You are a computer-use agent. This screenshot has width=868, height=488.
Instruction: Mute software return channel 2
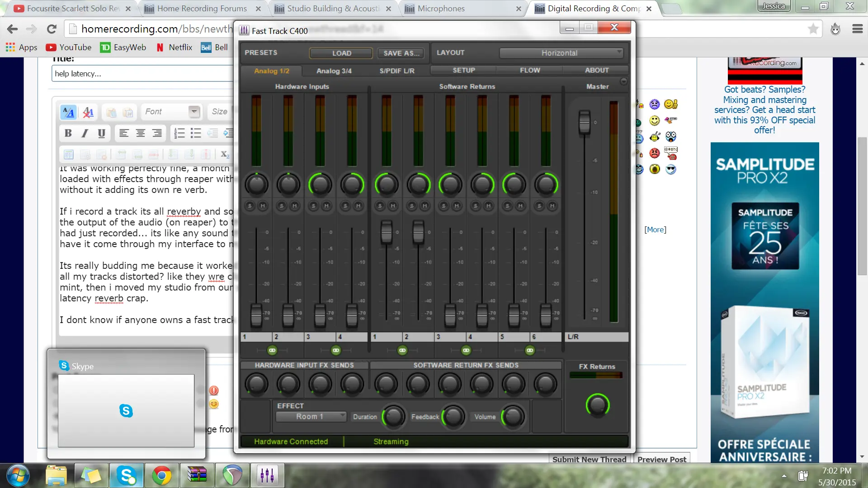[425, 206]
